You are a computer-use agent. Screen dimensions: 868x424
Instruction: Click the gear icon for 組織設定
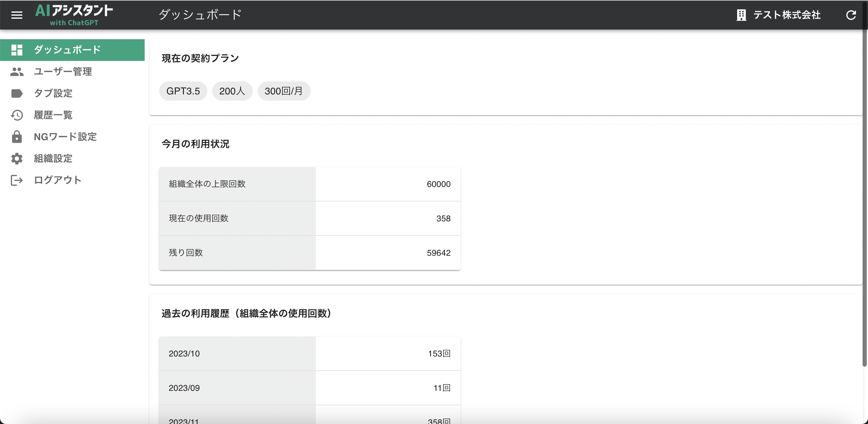[17, 158]
